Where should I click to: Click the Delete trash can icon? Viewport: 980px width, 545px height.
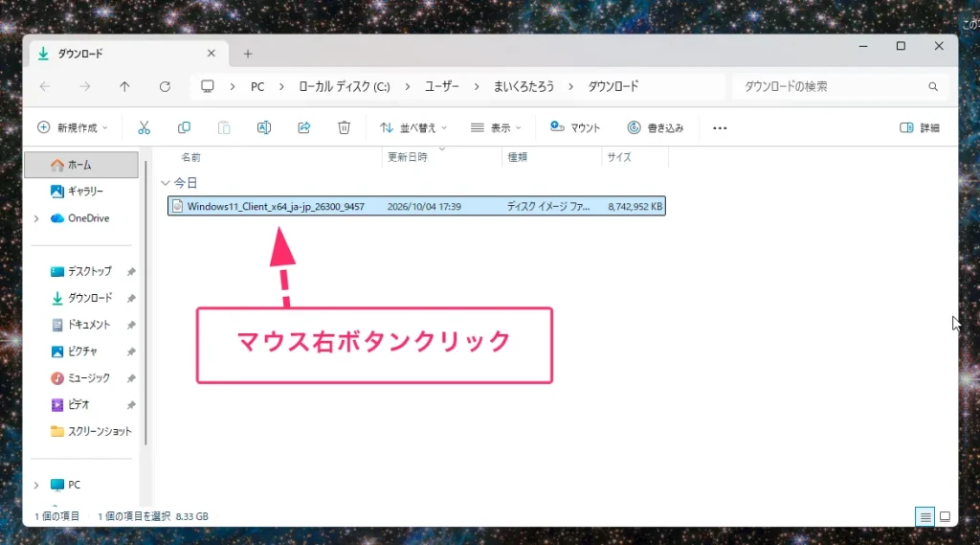coord(344,127)
